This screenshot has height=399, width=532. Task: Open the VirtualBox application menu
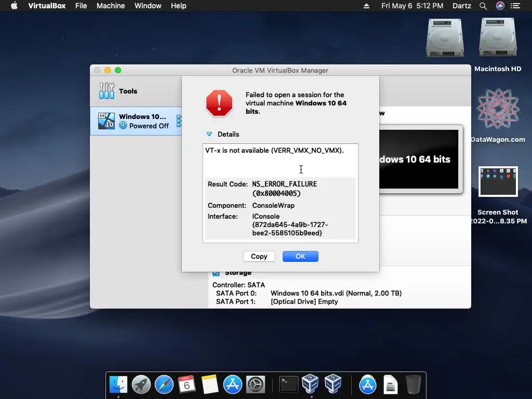point(47,6)
